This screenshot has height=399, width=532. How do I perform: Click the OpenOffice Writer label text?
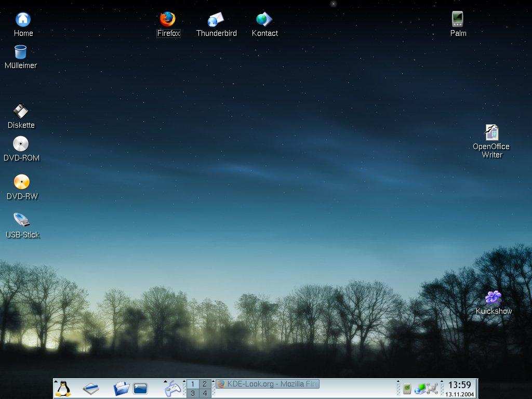pos(491,151)
